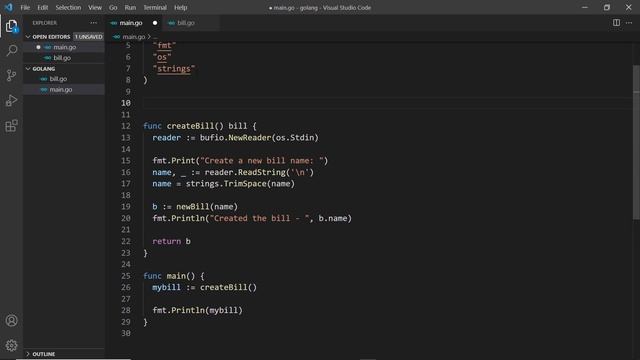Open the Explorer view icon
The width and height of the screenshot is (640, 360).
pos(11,26)
